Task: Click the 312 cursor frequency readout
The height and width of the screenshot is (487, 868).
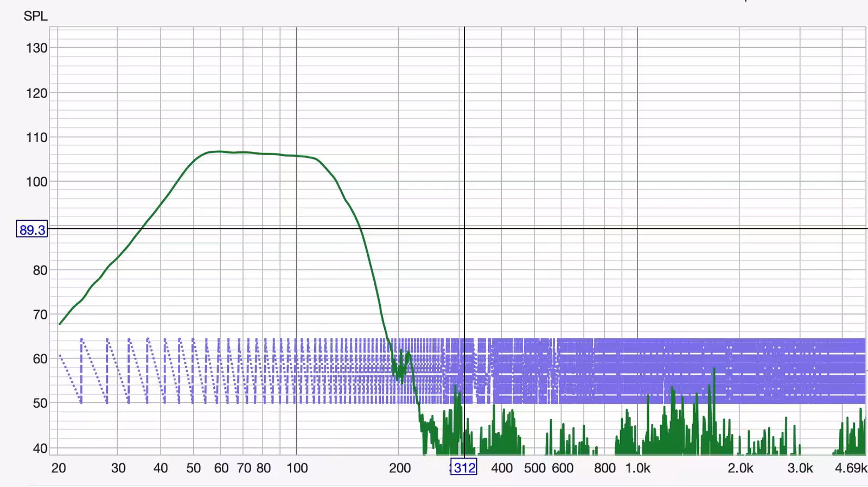Action: pyautogui.click(x=464, y=467)
